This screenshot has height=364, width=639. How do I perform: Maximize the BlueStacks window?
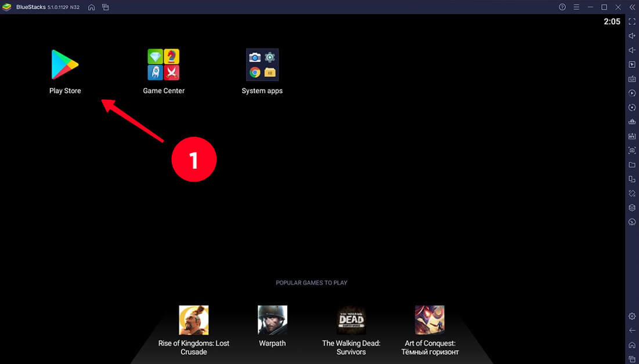(604, 7)
